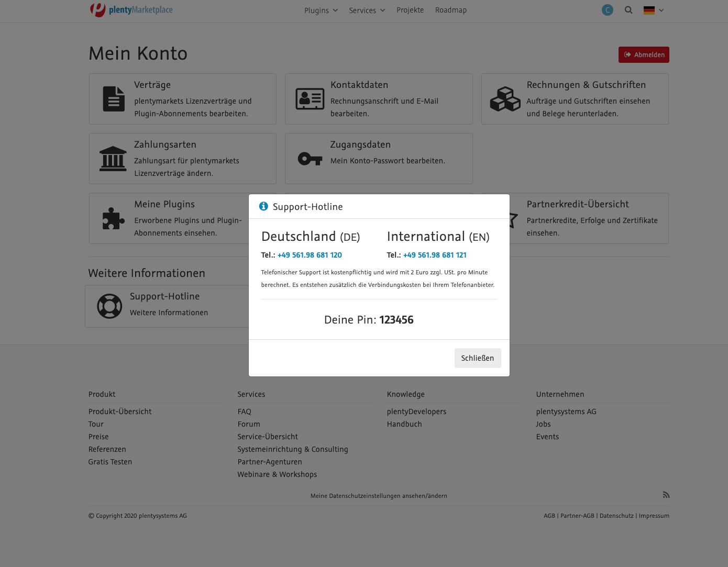This screenshot has height=567, width=728.
Task: Open plentyDevelopers footer link
Action: tap(417, 412)
